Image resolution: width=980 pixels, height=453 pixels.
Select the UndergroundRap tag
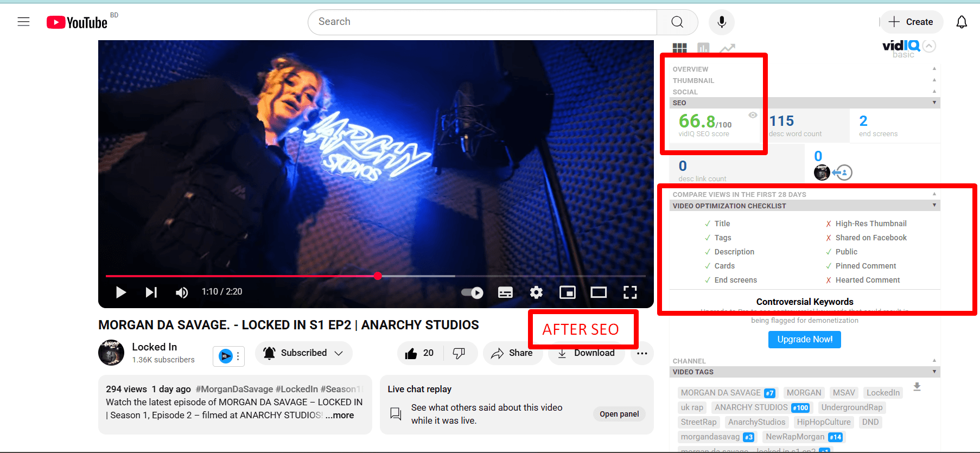point(852,407)
